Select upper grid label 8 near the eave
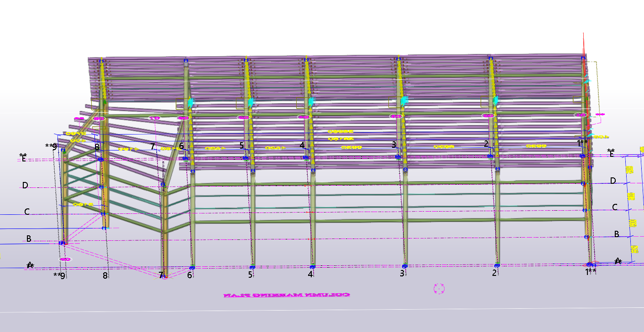 (x=97, y=147)
